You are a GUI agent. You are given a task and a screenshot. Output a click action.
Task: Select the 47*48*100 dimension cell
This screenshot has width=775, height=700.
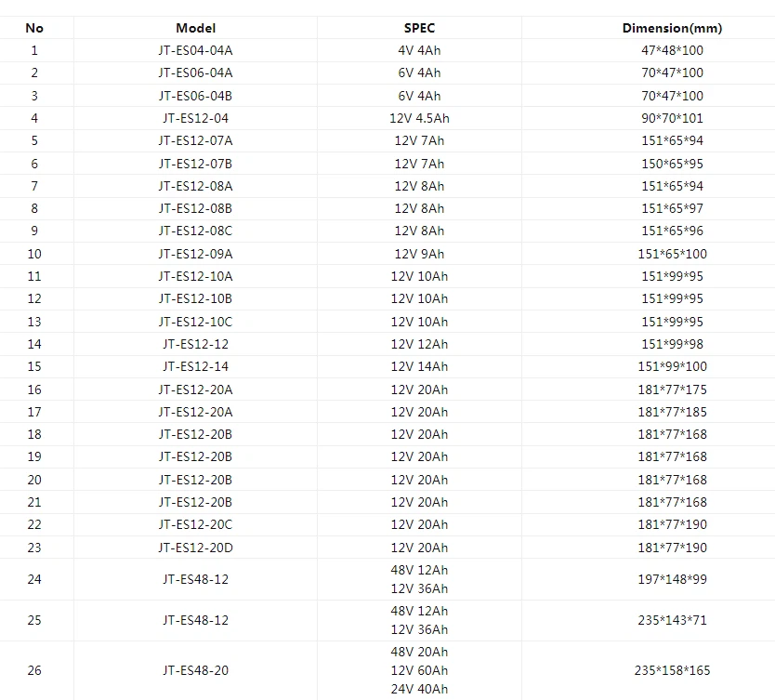point(672,50)
